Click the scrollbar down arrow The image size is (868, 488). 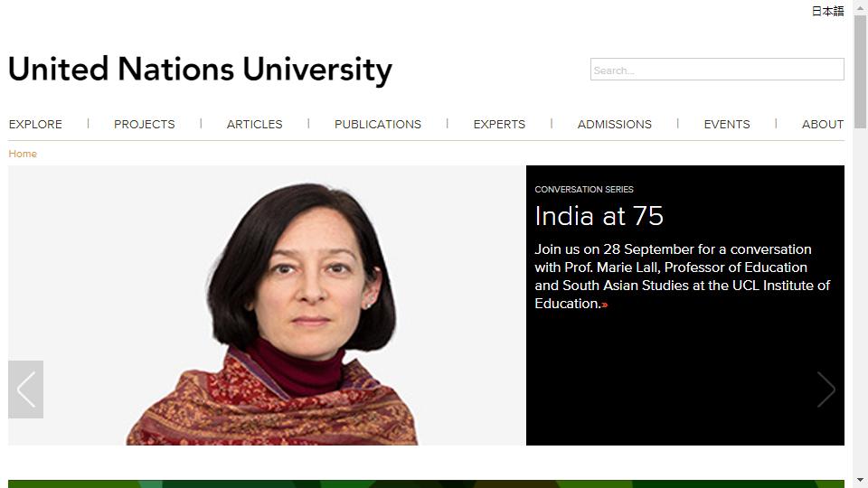coord(860,480)
